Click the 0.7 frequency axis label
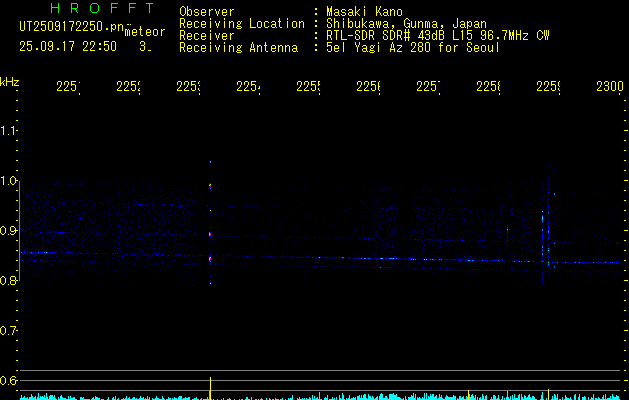Image resolution: width=629 pixels, height=400 pixels. coord(8,331)
